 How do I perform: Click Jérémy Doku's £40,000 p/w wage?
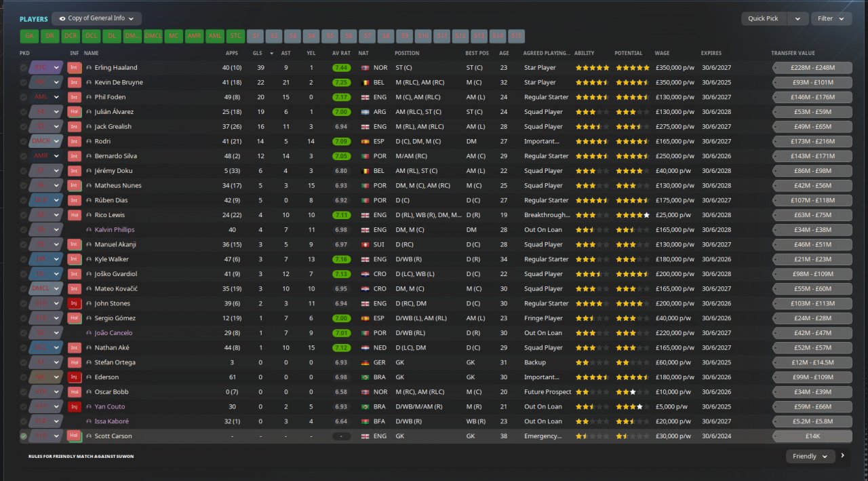click(x=674, y=171)
